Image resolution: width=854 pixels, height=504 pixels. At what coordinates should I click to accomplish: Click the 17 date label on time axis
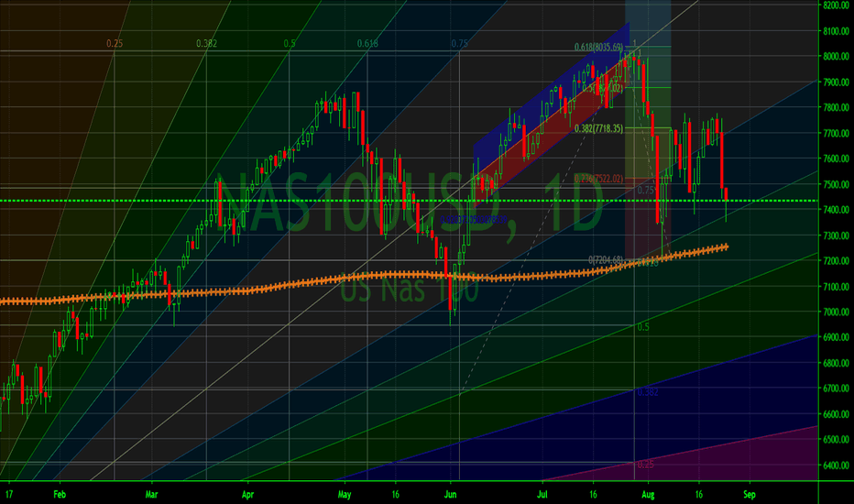coord(9,495)
